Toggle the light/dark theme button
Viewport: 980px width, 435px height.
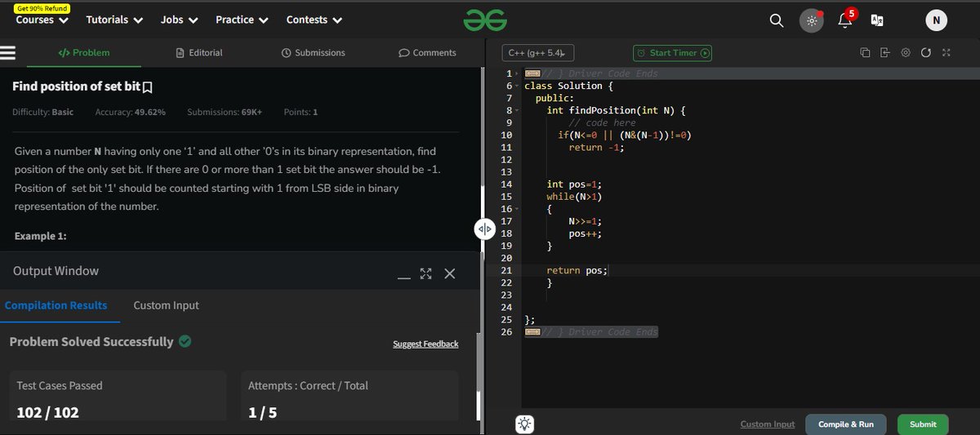coord(811,21)
